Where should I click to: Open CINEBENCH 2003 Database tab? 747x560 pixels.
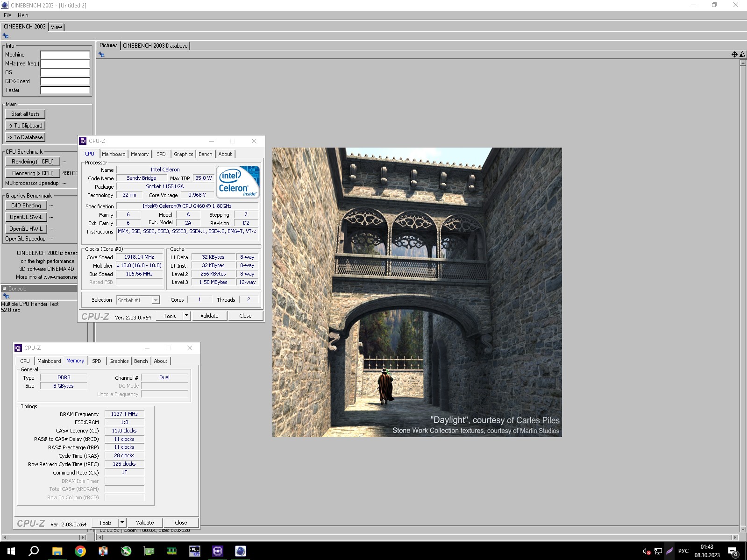coord(155,46)
